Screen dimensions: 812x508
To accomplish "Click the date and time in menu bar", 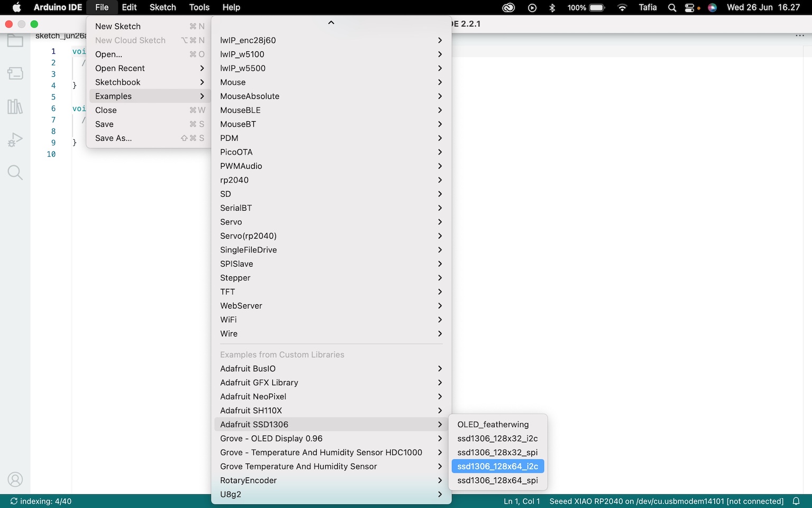I will coord(763,7).
